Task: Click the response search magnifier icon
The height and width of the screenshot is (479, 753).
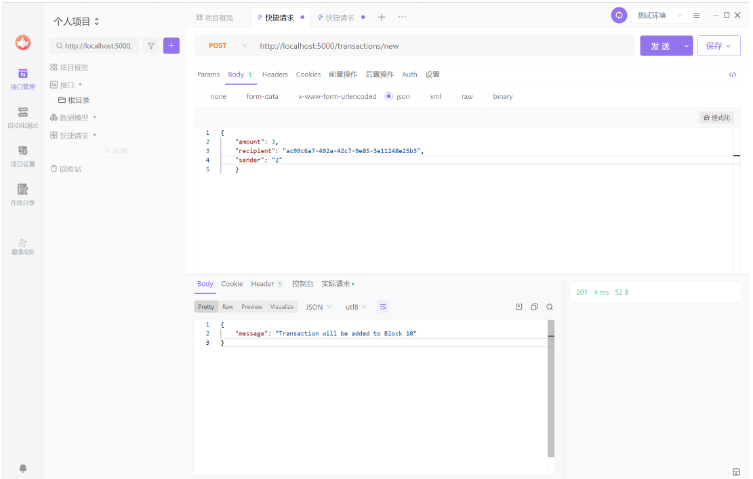Action: 549,307
